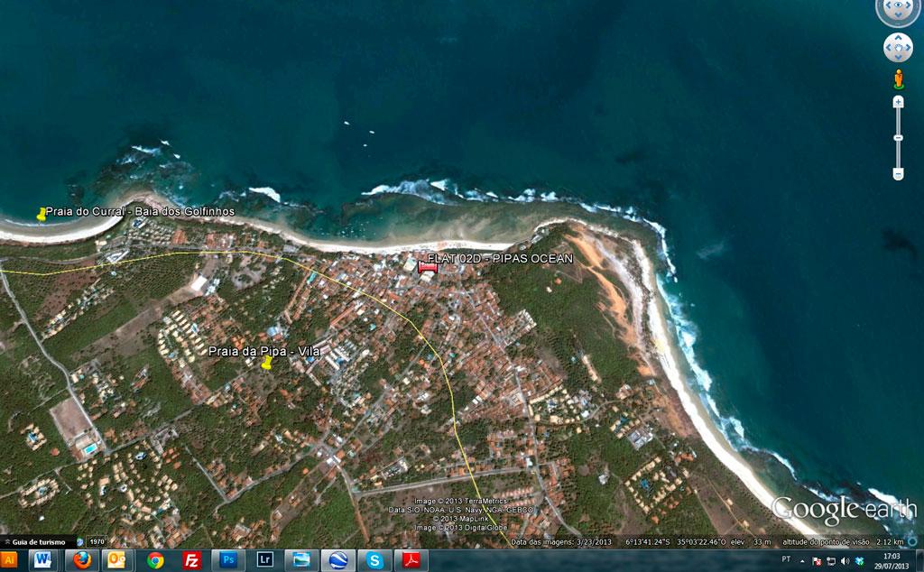This screenshot has width=924, height=572.
Task: Open Lightroom from the taskbar
Action: 265,559
